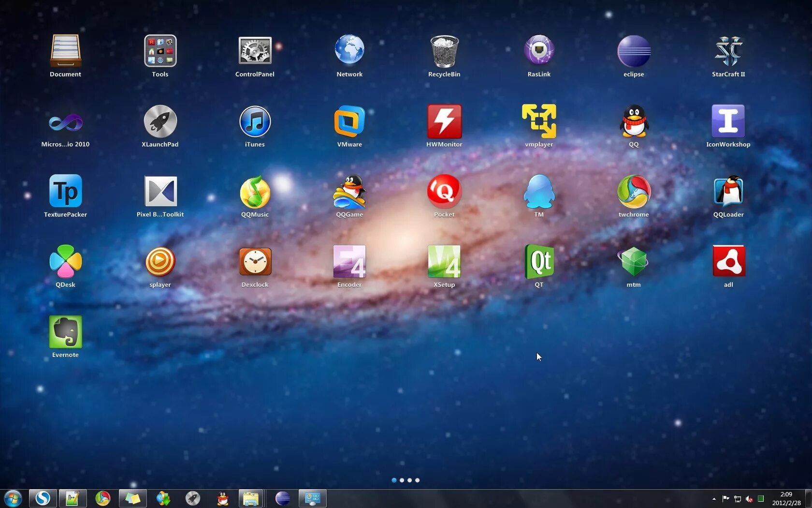Open control panel window in taskbar
812x508 pixels.
point(313,498)
